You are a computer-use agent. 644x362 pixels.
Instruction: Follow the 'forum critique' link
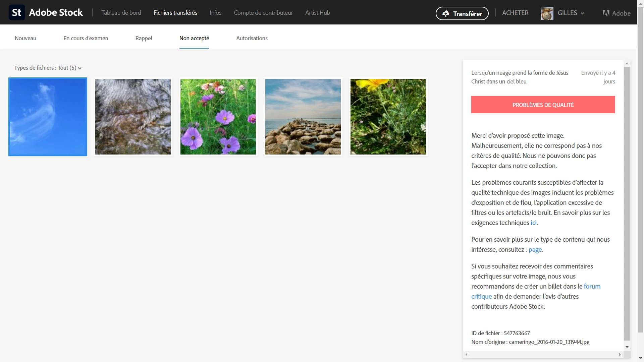click(x=592, y=287)
